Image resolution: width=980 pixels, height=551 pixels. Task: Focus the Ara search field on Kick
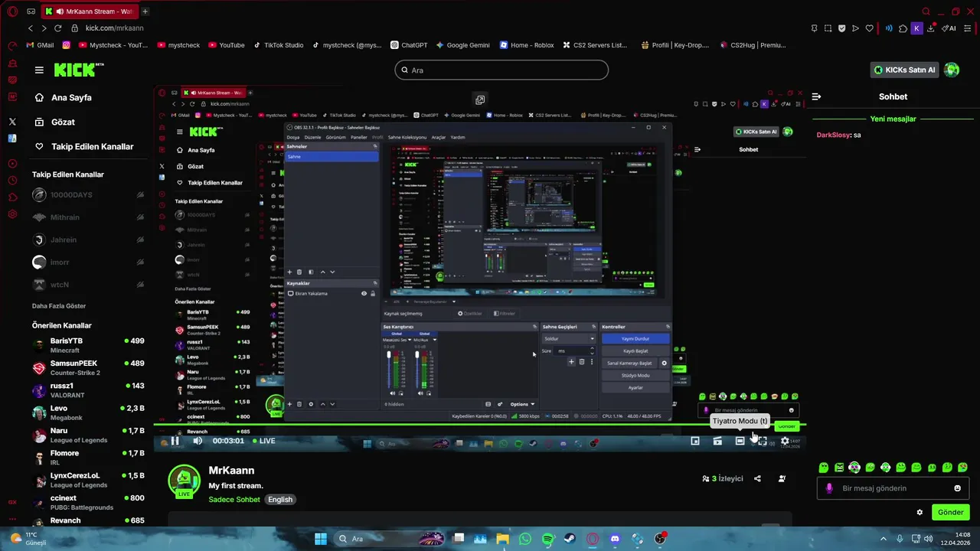coord(501,70)
